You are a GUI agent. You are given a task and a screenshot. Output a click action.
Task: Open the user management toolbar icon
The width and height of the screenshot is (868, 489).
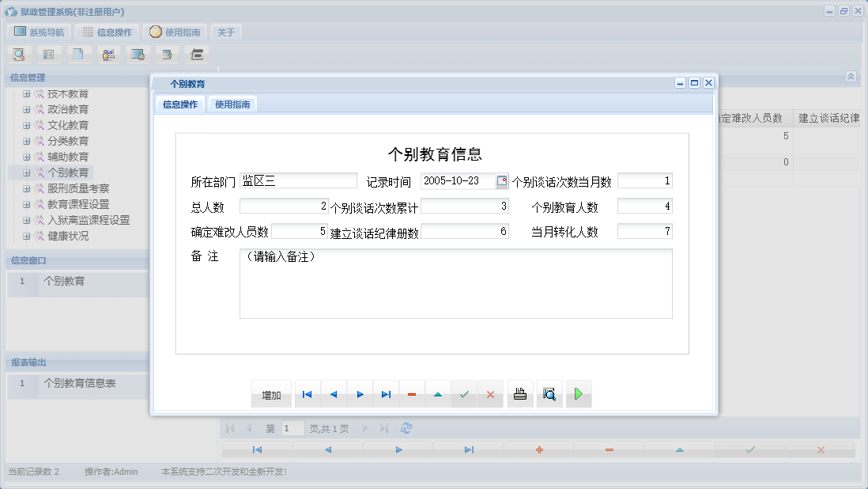click(108, 54)
